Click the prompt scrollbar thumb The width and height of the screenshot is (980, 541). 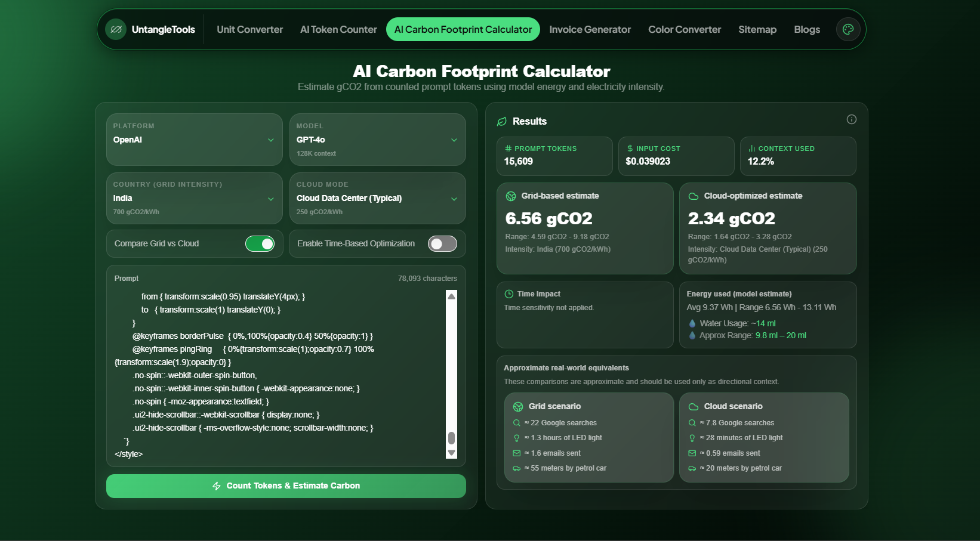click(452, 438)
